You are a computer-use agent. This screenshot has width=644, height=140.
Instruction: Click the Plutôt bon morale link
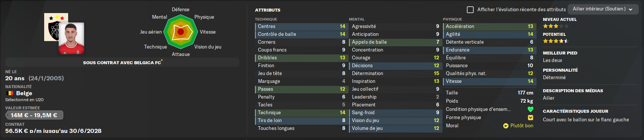(522, 126)
